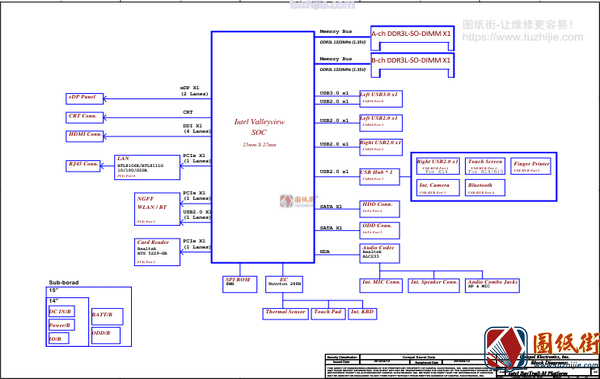
Task: Select the Int. MIC Conn. block
Action: tap(381, 286)
